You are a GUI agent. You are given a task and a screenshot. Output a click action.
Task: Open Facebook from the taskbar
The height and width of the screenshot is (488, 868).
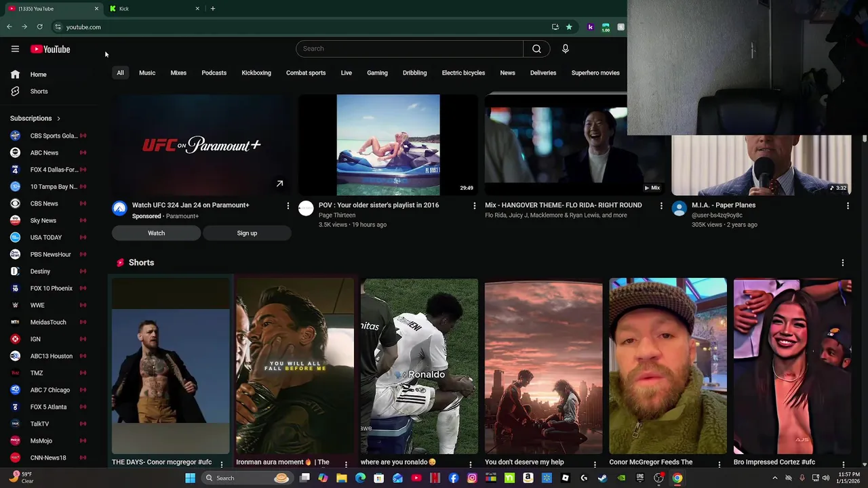(454, 478)
